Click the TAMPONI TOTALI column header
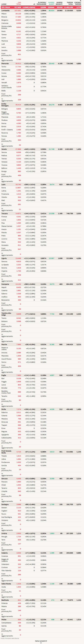 [x=70, y=3]
